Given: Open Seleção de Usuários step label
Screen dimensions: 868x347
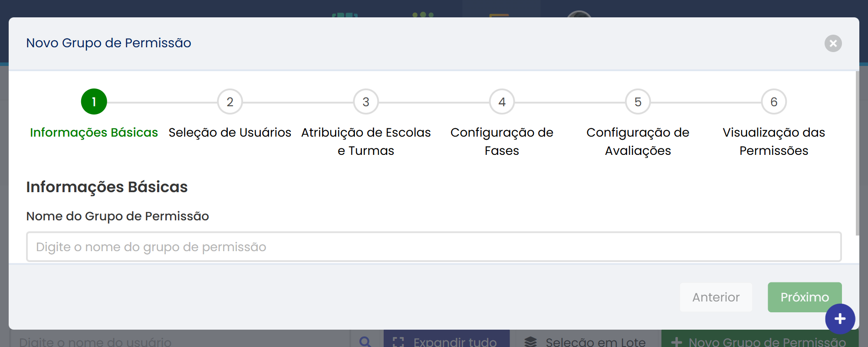Looking at the screenshot, I should pos(230,132).
